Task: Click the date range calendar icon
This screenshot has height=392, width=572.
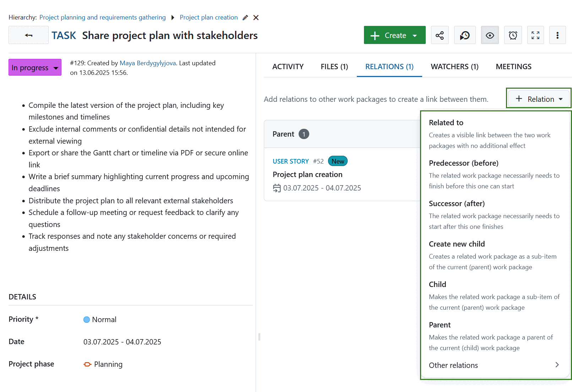Action: click(x=277, y=188)
